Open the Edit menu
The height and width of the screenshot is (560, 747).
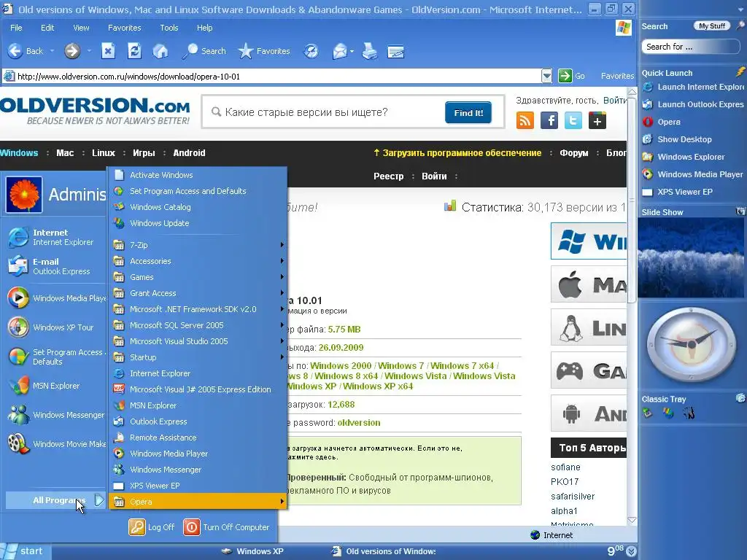pos(47,28)
